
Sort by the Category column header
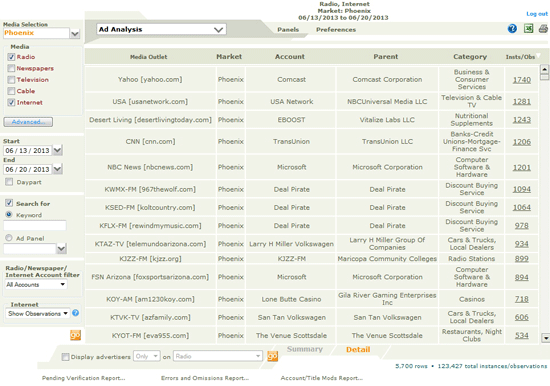pos(470,56)
